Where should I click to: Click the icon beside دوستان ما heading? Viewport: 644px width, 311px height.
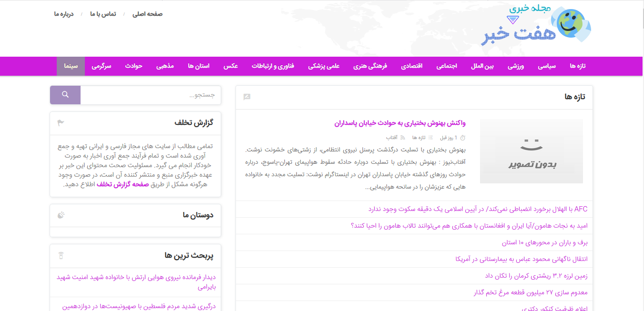[x=61, y=215]
